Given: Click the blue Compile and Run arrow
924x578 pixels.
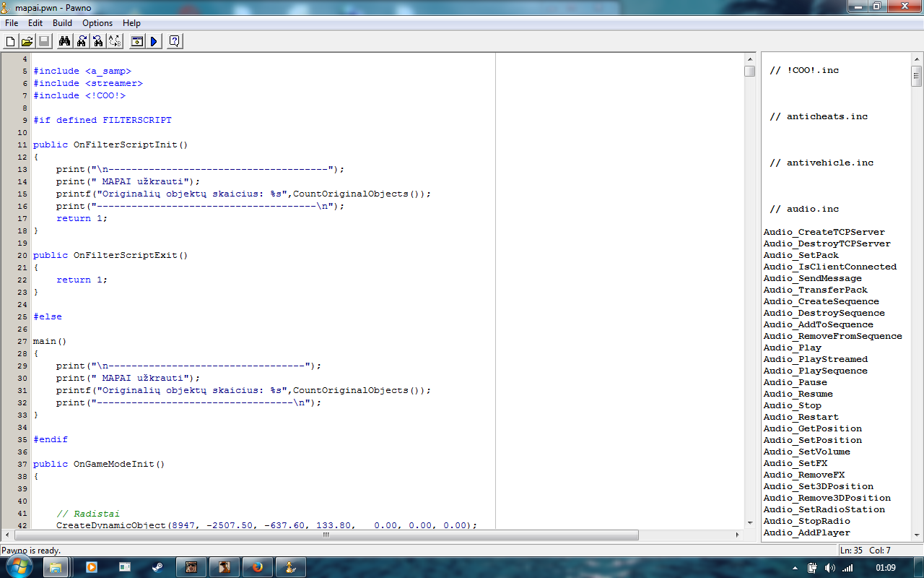Looking at the screenshot, I should click(153, 41).
